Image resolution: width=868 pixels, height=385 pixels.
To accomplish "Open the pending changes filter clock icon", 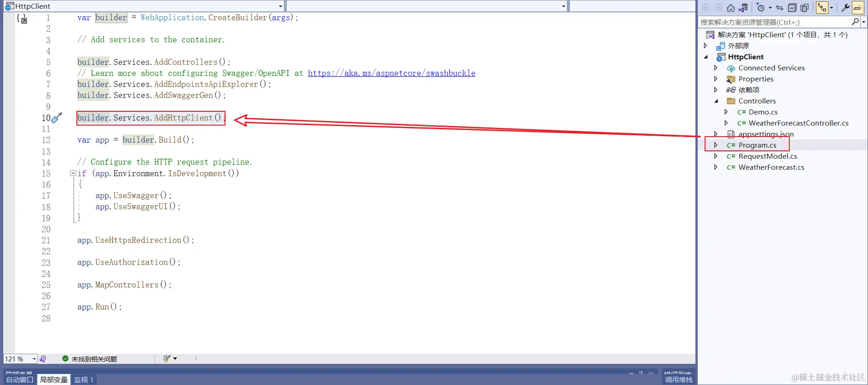I will pyautogui.click(x=761, y=8).
